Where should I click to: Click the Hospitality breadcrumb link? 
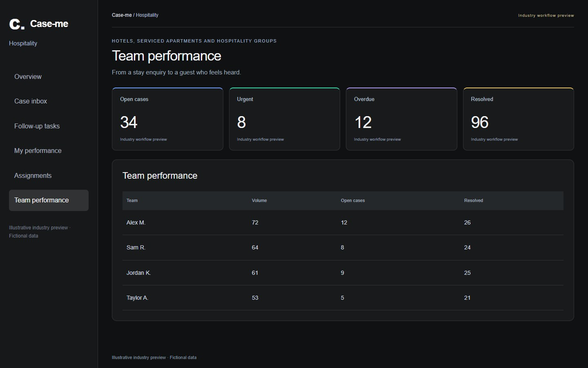pyautogui.click(x=147, y=15)
